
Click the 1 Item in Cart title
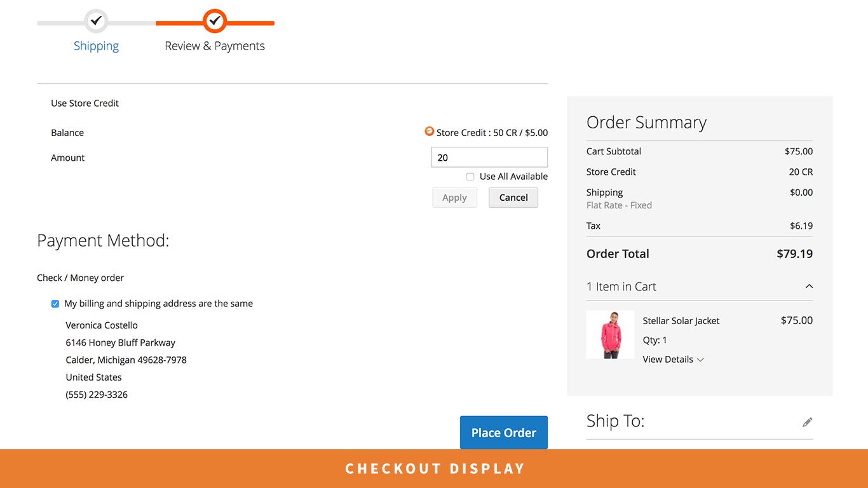621,287
